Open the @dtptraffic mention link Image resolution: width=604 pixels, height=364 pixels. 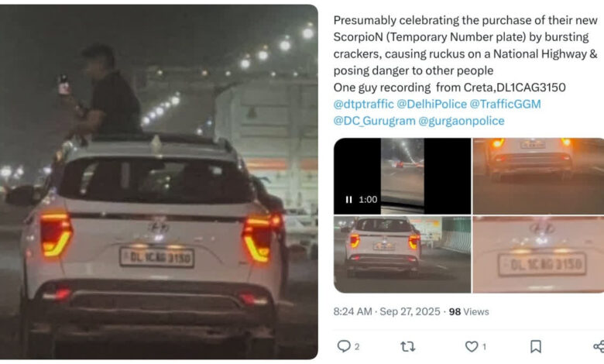pos(363,104)
